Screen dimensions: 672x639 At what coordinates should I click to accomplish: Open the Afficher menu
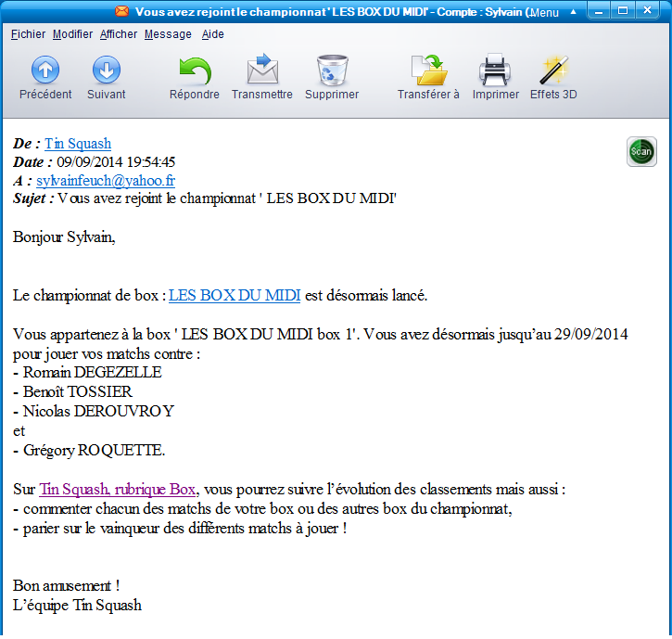[119, 34]
